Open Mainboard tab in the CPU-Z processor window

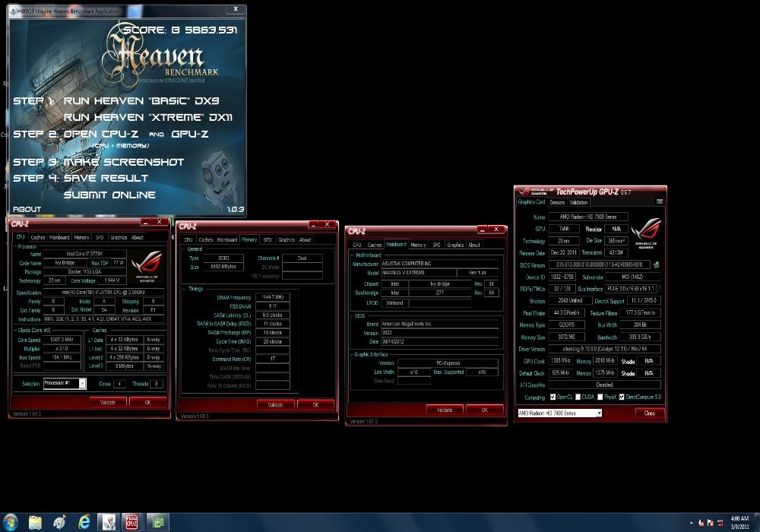point(59,237)
